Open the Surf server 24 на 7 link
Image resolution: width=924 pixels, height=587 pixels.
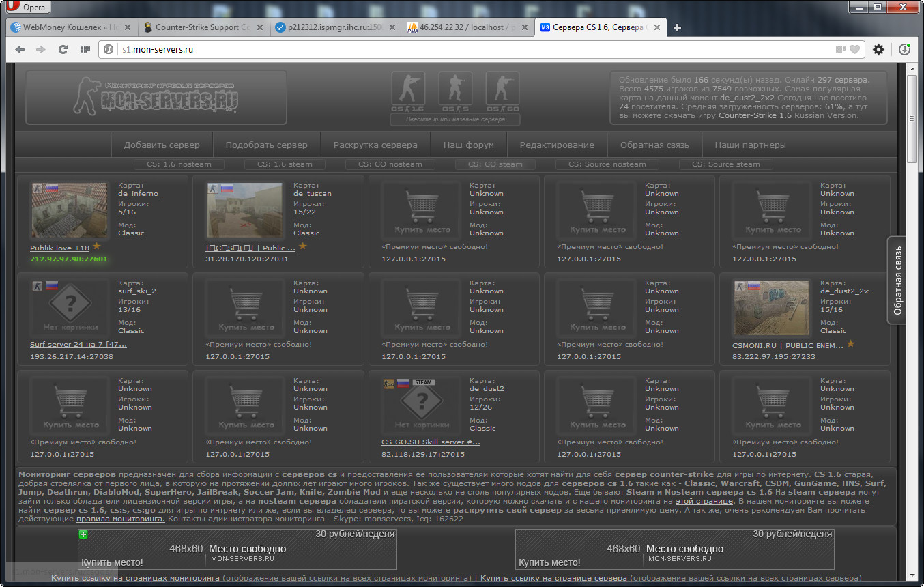(x=78, y=345)
